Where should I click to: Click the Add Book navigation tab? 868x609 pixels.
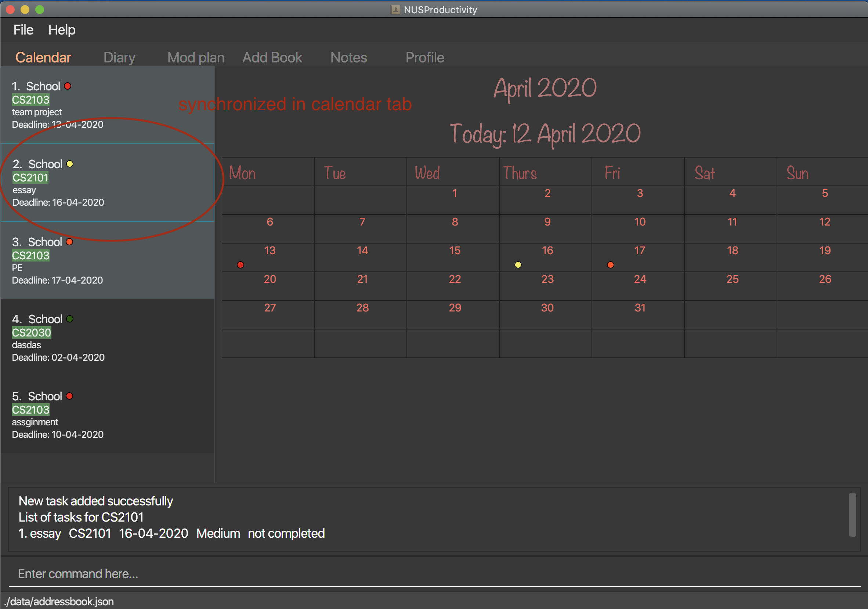273,57
